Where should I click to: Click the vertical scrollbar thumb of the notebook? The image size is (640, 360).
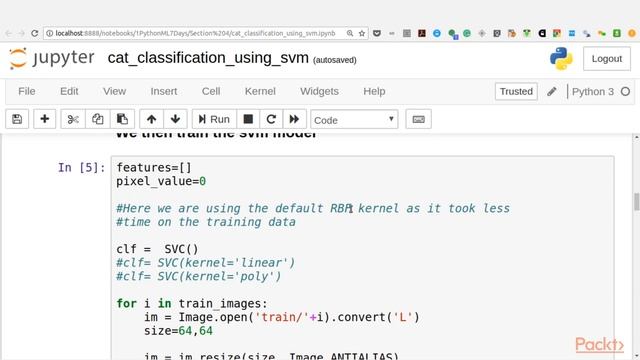click(636, 202)
